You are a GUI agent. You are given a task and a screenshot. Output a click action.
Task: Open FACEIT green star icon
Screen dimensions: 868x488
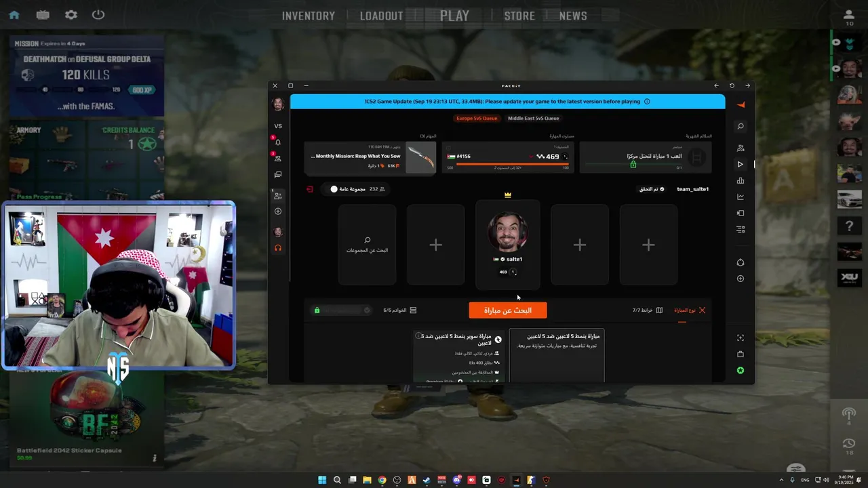point(741,370)
